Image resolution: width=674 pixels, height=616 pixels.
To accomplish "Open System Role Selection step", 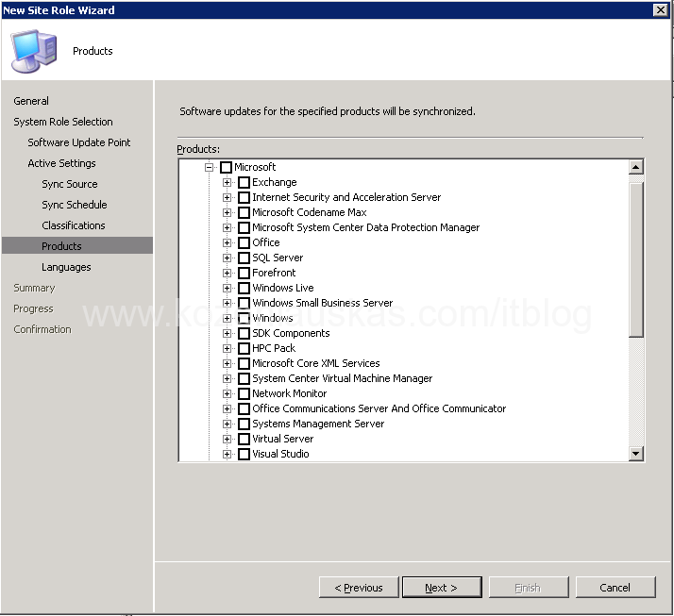I will pyautogui.click(x=63, y=122).
